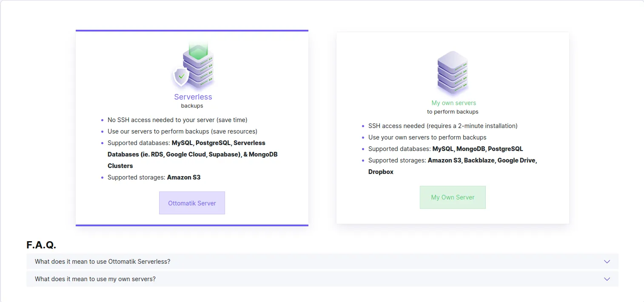Click 'No SSH access needed' bullet text
Screen dimensions: 644x302
click(177, 120)
